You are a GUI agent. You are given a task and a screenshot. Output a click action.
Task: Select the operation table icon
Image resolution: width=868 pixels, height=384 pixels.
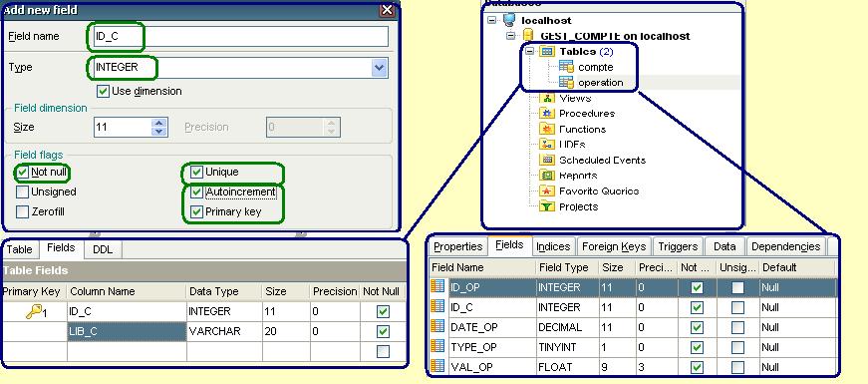(566, 83)
